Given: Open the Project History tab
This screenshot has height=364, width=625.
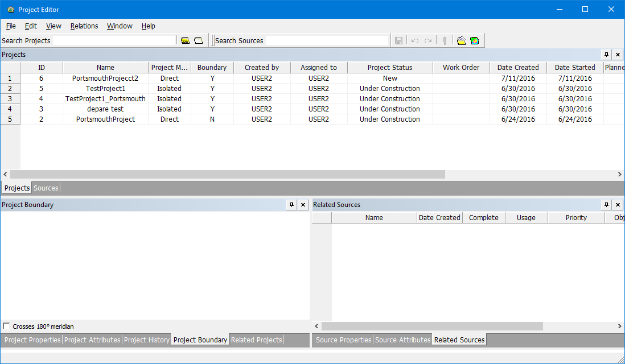Looking at the screenshot, I should coord(146,340).
